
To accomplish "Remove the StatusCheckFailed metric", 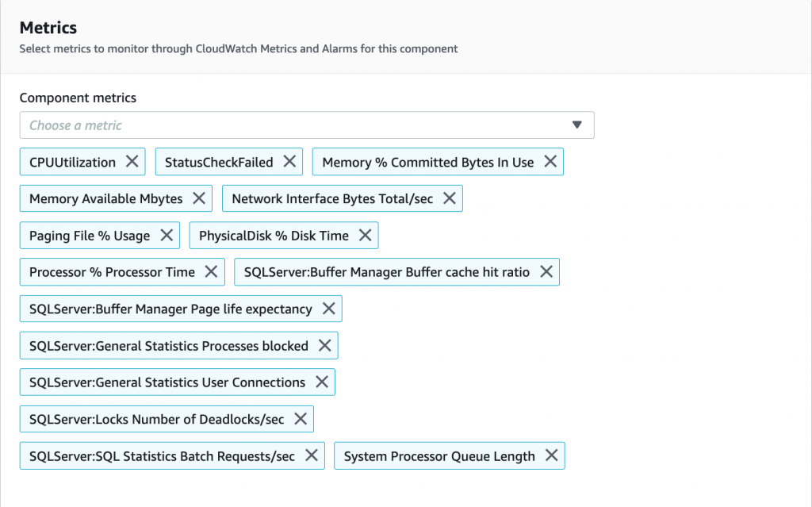I will point(288,161).
